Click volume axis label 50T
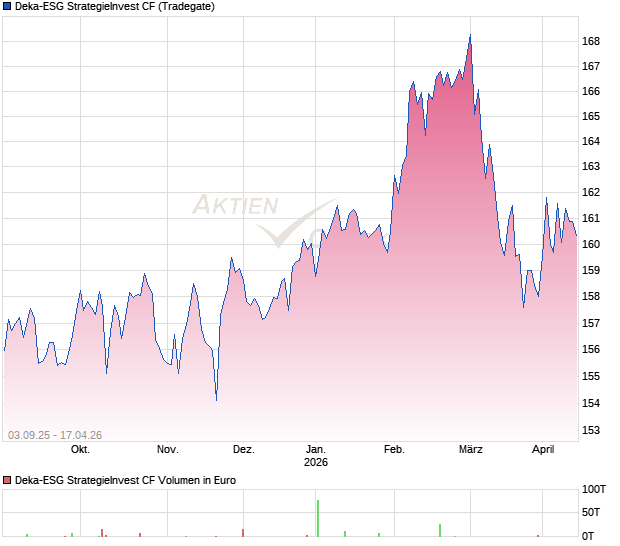Viewport: 620px width, 546px height. point(591,512)
